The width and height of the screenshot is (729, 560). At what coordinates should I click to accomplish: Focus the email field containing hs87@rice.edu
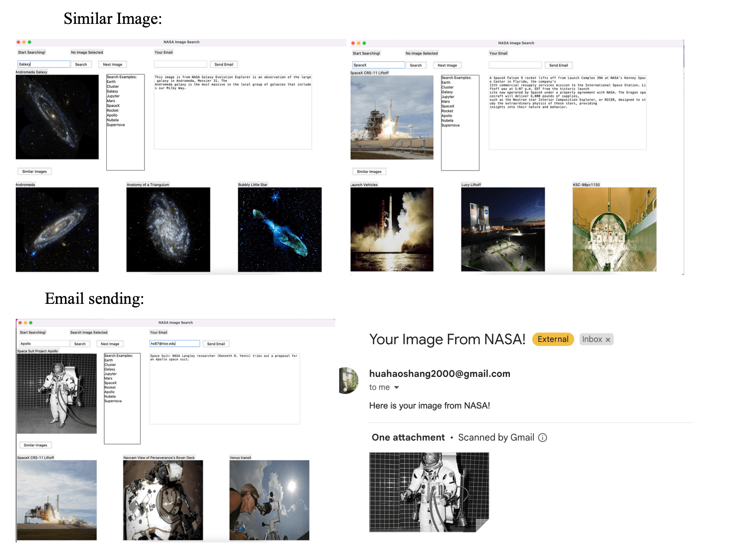[175, 344]
